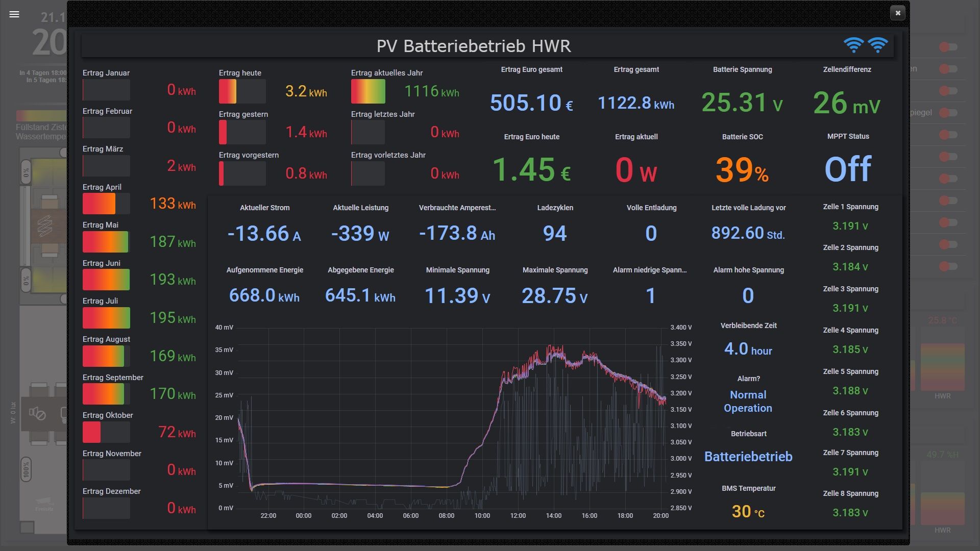Select the 1.45 € Ertrag Euro heute value

[x=531, y=170]
